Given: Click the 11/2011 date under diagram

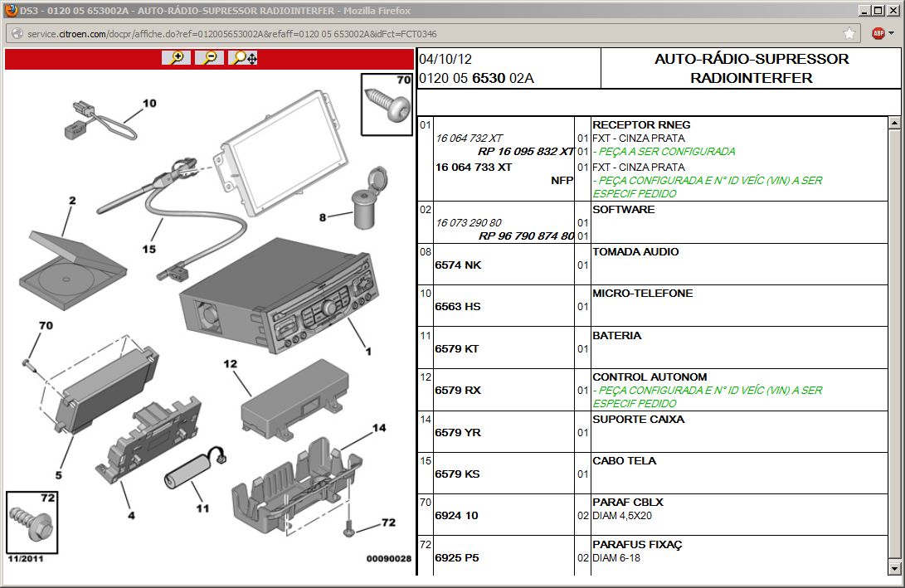Looking at the screenshot, I should [x=26, y=559].
